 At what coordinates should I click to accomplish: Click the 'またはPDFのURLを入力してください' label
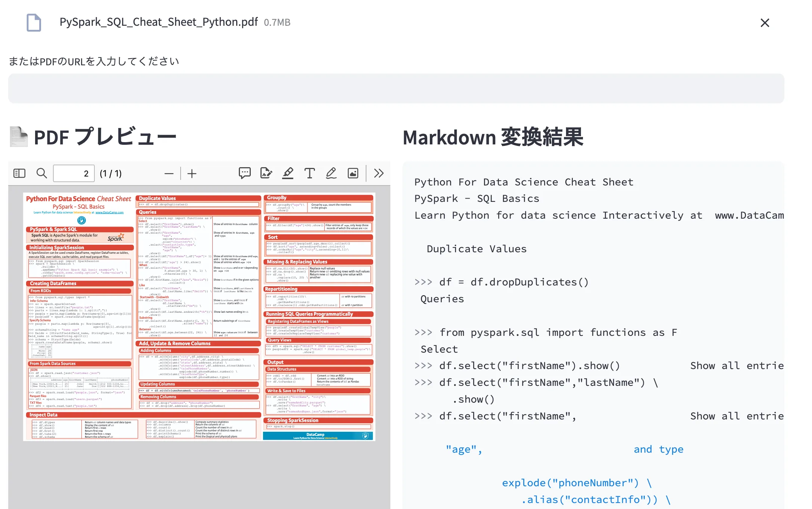(94, 61)
